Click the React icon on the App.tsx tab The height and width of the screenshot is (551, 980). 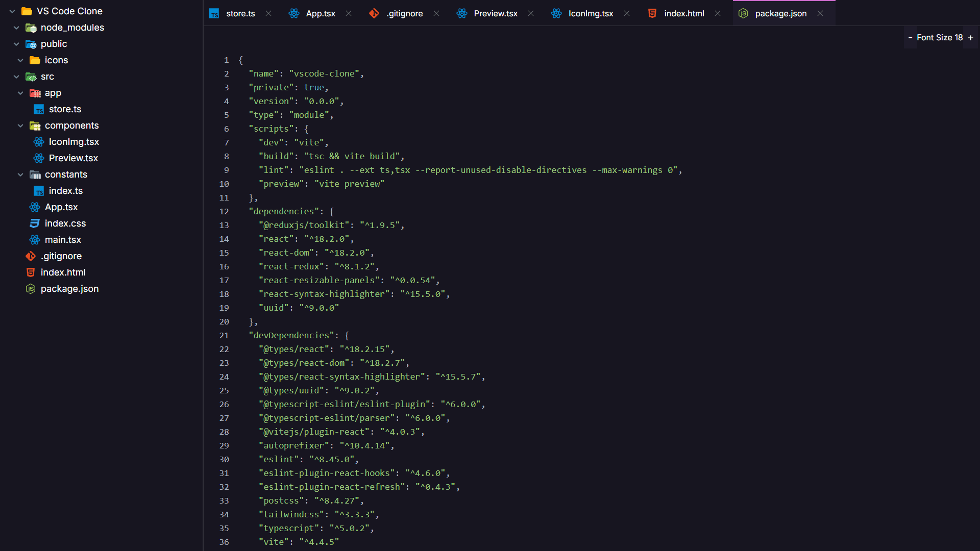coord(294,13)
